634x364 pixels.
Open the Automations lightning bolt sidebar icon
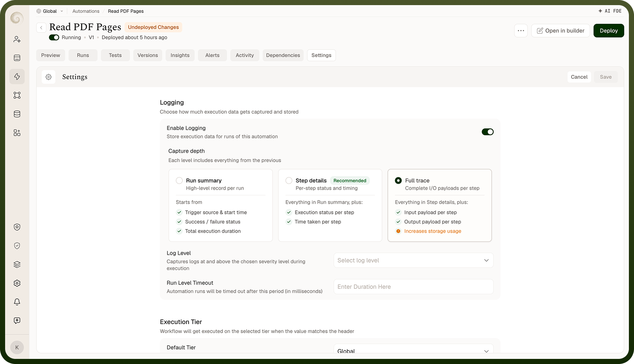pos(17,77)
